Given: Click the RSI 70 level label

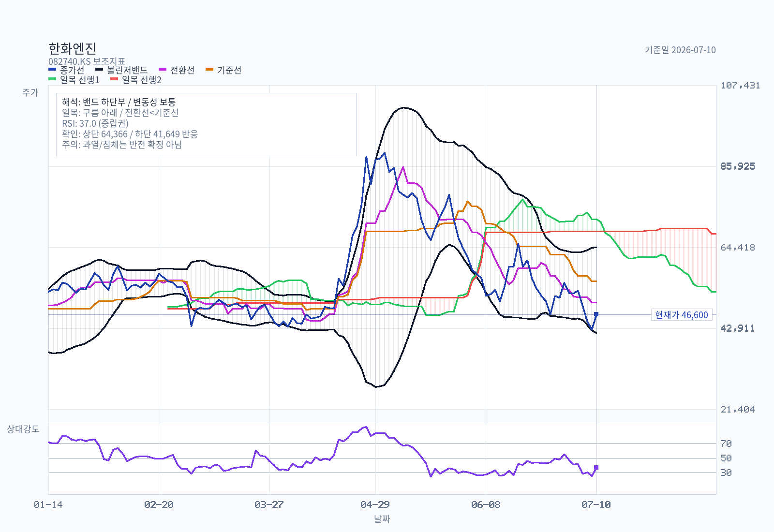Looking at the screenshot, I should (x=726, y=443).
